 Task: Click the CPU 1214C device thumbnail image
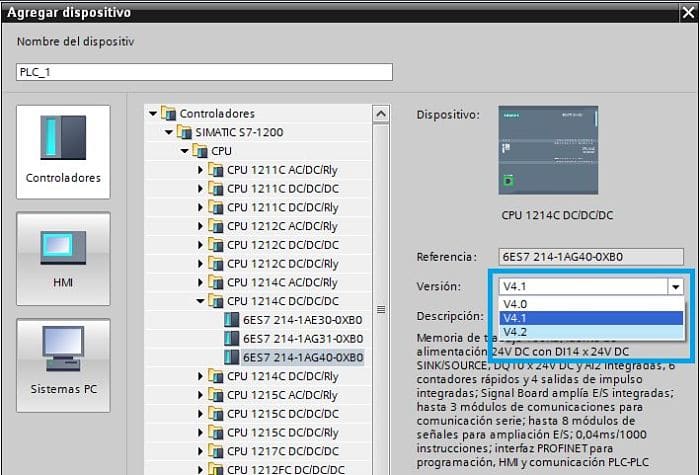(x=548, y=150)
